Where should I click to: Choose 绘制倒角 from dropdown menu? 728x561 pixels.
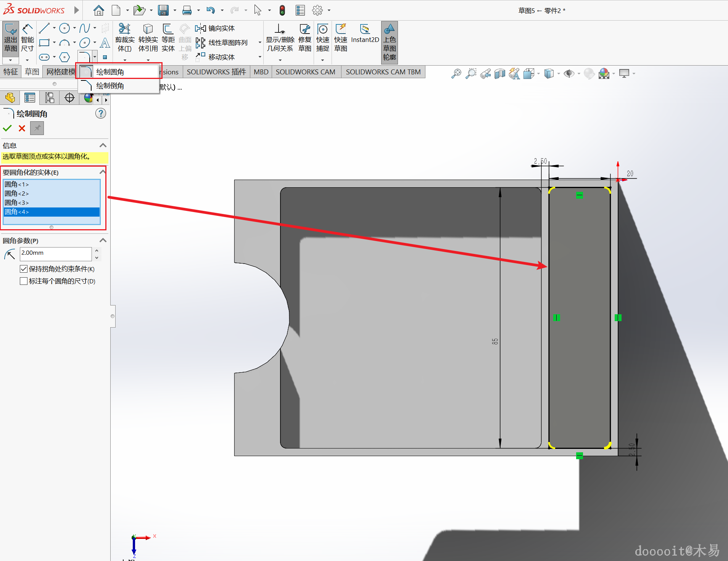coord(119,86)
